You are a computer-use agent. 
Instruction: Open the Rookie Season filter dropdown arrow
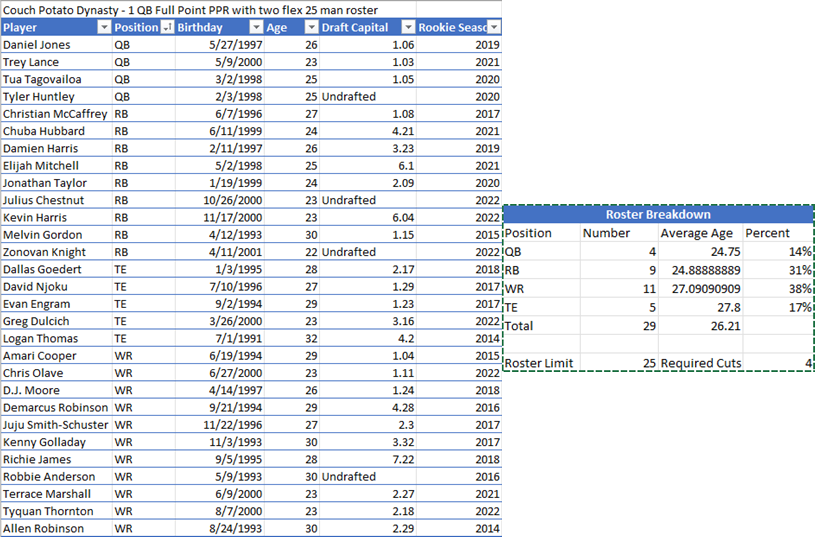click(x=494, y=28)
